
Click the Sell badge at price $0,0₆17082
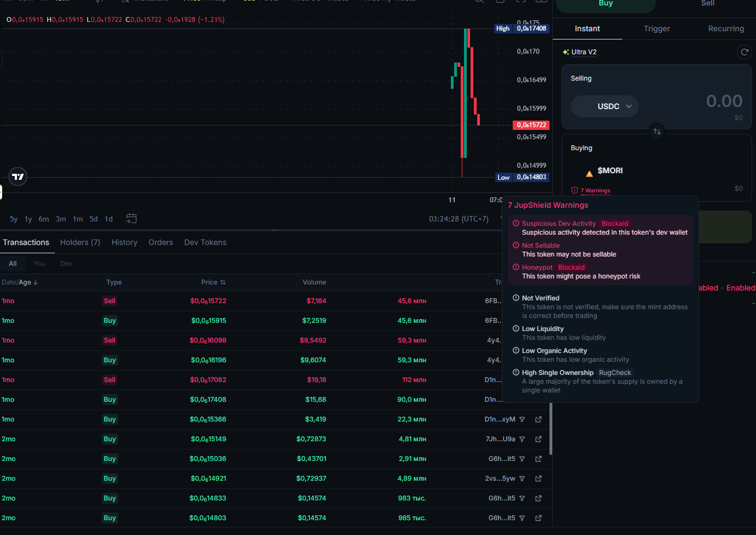(x=110, y=380)
